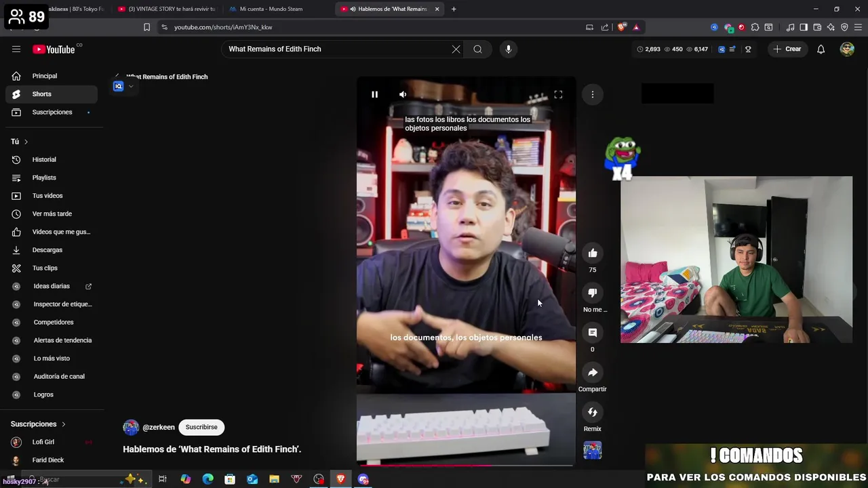Open the vidIQ IQ badge in header
The width and height of the screenshot is (868, 488).
coord(722,49)
